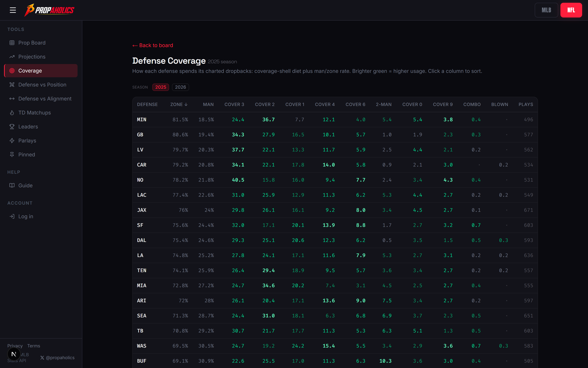Open the Terms link
588x368 pixels.
[33, 346]
